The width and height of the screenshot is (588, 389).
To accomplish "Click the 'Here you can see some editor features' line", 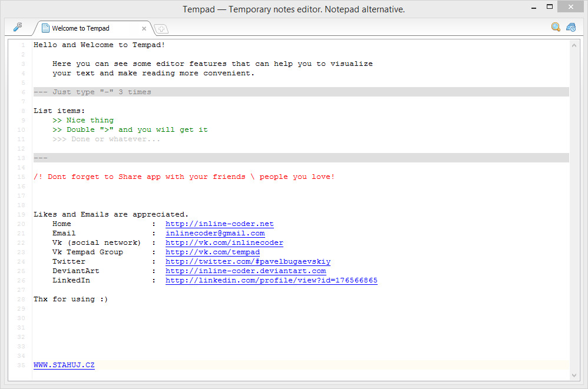I will pyautogui.click(x=213, y=64).
